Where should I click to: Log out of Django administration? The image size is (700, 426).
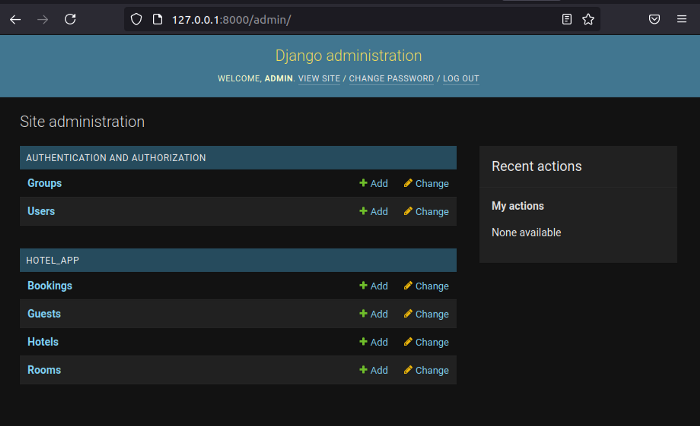[x=461, y=78]
